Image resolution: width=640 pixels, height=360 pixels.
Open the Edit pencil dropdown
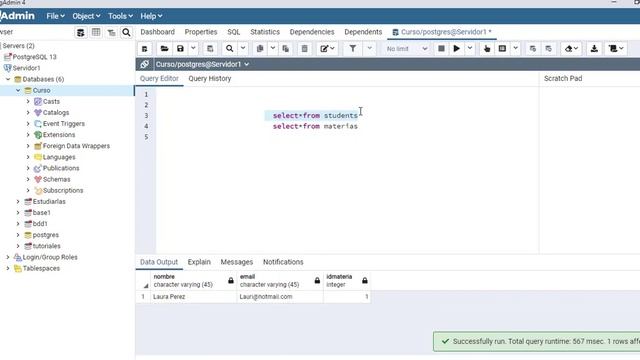coord(327,49)
